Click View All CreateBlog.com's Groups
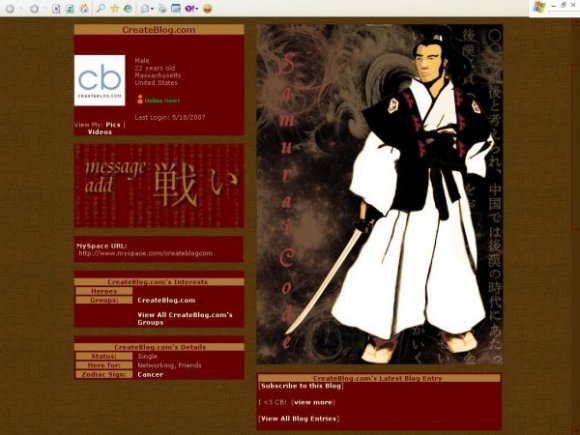 click(185, 318)
